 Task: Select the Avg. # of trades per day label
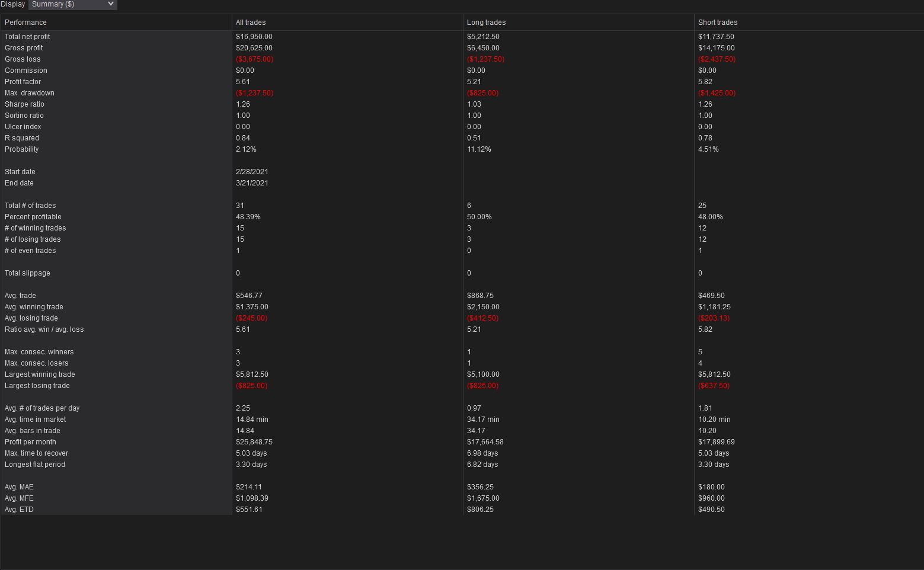42,408
